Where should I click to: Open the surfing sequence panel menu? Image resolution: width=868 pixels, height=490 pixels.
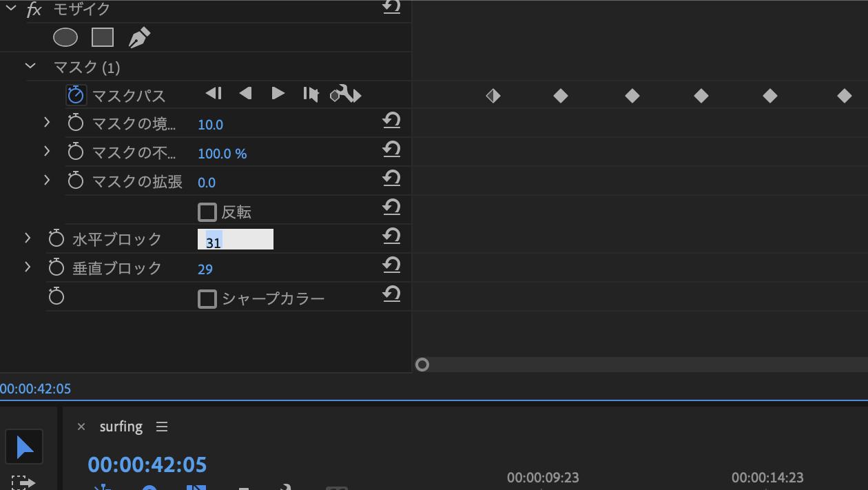162,427
